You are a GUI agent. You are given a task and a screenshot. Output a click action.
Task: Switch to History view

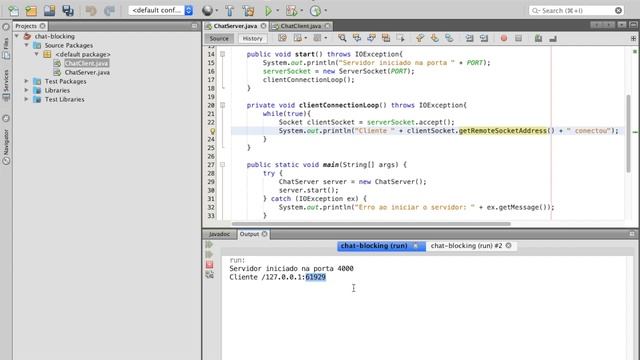253,38
